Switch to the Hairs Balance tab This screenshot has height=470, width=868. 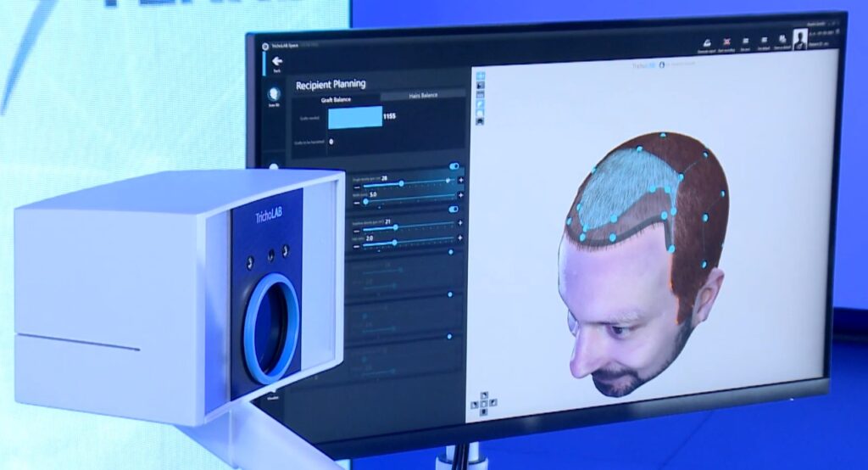[x=423, y=95]
